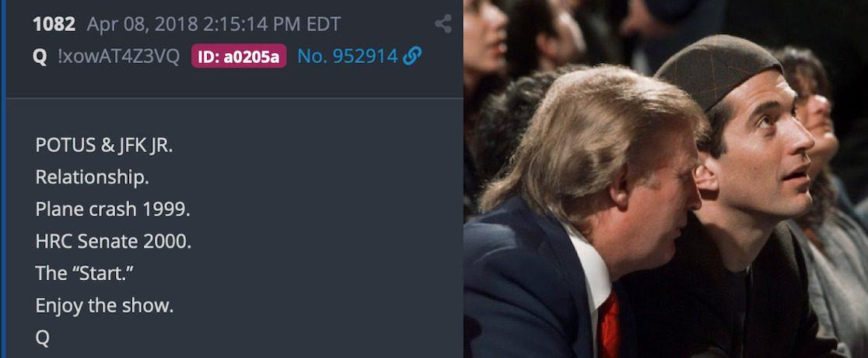Click the horizontal divider under the post header
The width and height of the screenshot is (868, 358).
(235, 99)
